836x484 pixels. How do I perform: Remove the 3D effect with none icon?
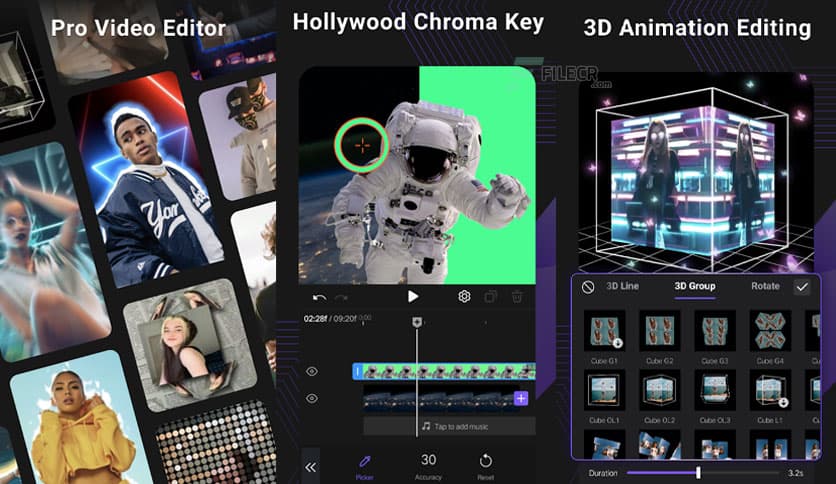(x=588, y=287)
